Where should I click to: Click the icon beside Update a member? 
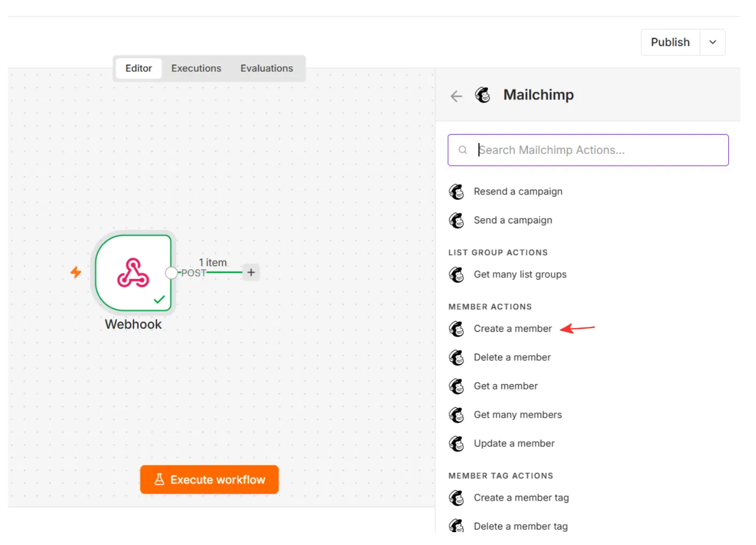(456, 444)
